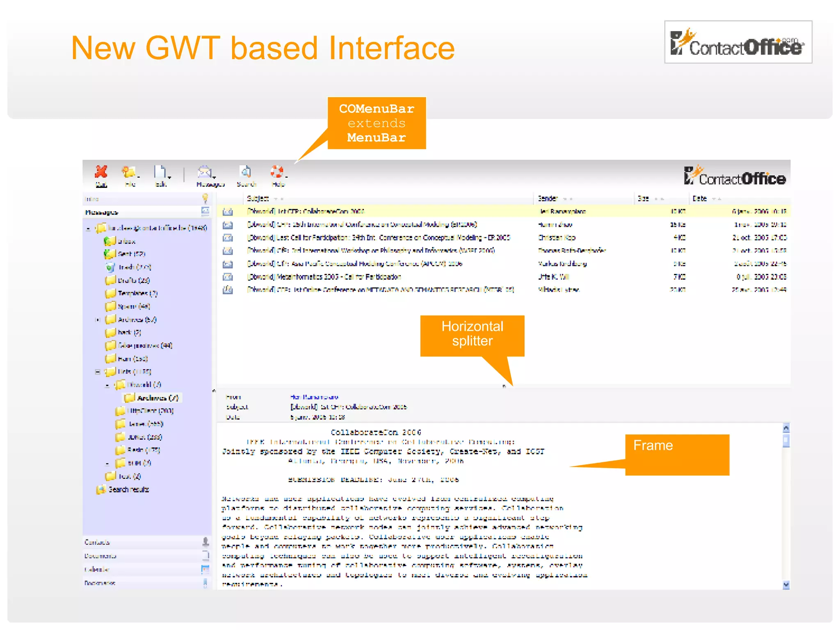
Task: Collapse the Dbworld subfolder node
Action: pos(107,385)
